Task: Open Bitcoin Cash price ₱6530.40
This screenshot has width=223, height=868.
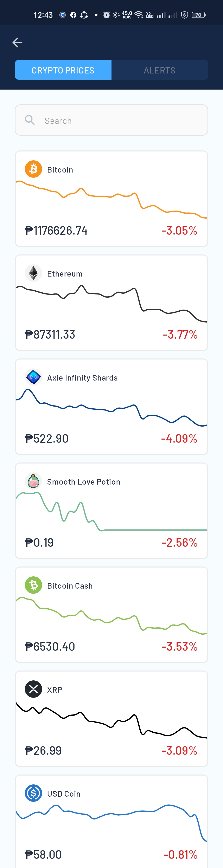Action: pyautogui.click(x=50, y=647)
